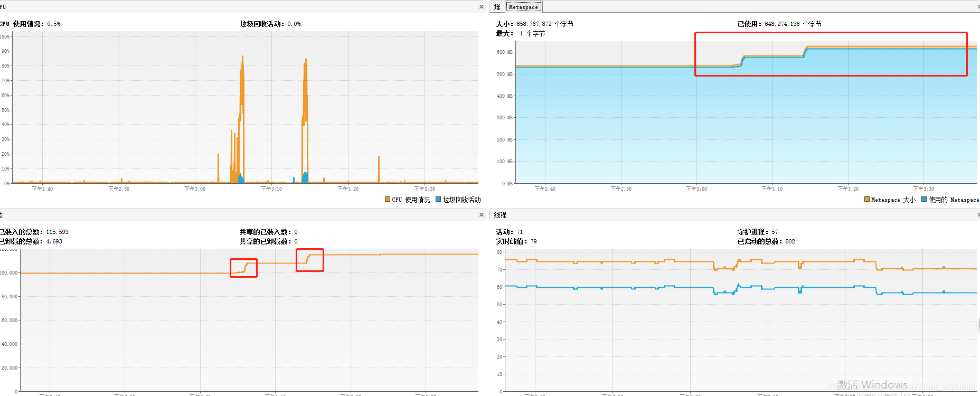Click the 最大: -1 个字节 text
Viewport: 980px width, 396px height.
tap(521, 33)
